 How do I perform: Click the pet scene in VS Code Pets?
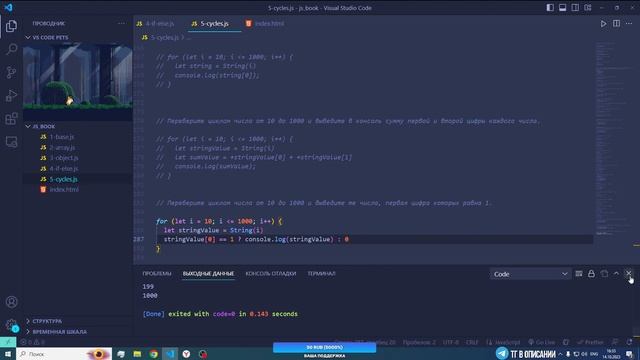78,81
